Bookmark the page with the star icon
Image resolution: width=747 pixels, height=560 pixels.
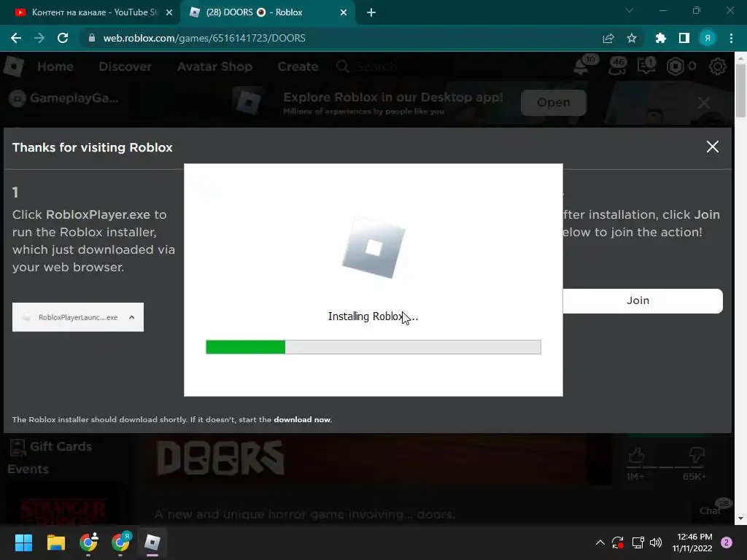coord(632,38)
